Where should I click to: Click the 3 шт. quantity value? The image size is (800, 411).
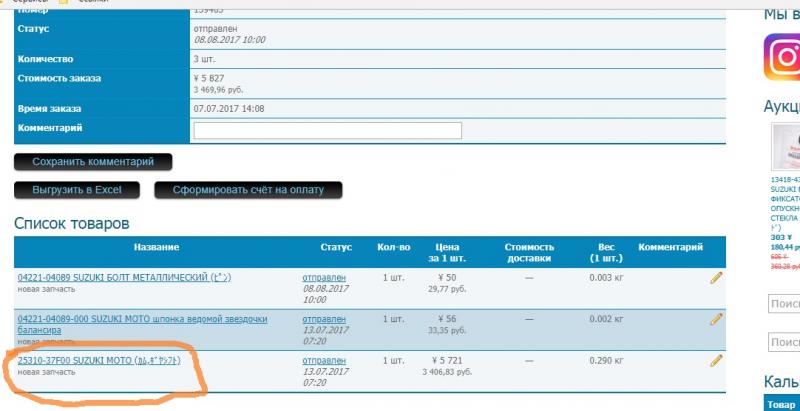[205, 59]
